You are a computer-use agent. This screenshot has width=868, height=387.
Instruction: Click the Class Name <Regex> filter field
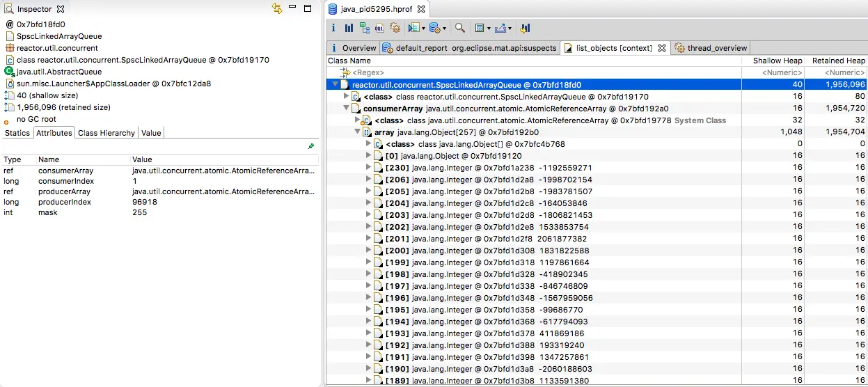point(534,72)
